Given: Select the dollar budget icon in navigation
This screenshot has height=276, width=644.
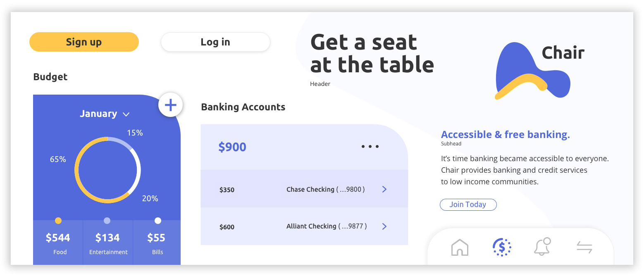Looking at the screenshot, I should (x=502, y=247).
